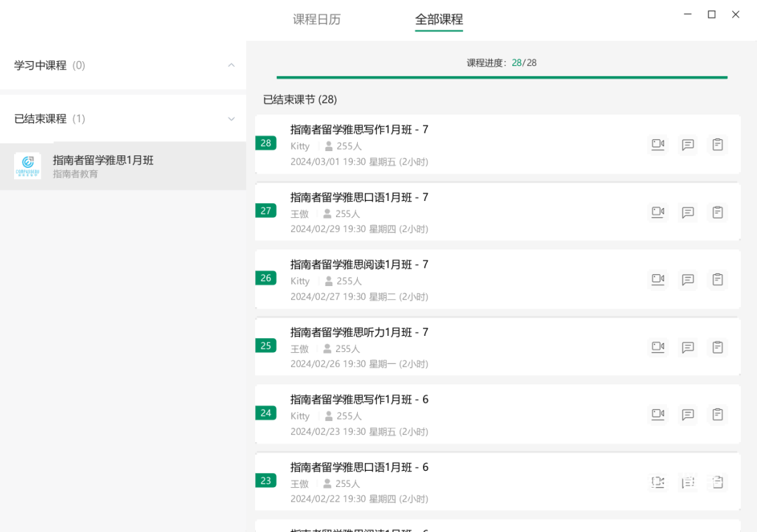
Task: Click the 指南者教育 course logo thumbnail
Action: pos(27,166)
